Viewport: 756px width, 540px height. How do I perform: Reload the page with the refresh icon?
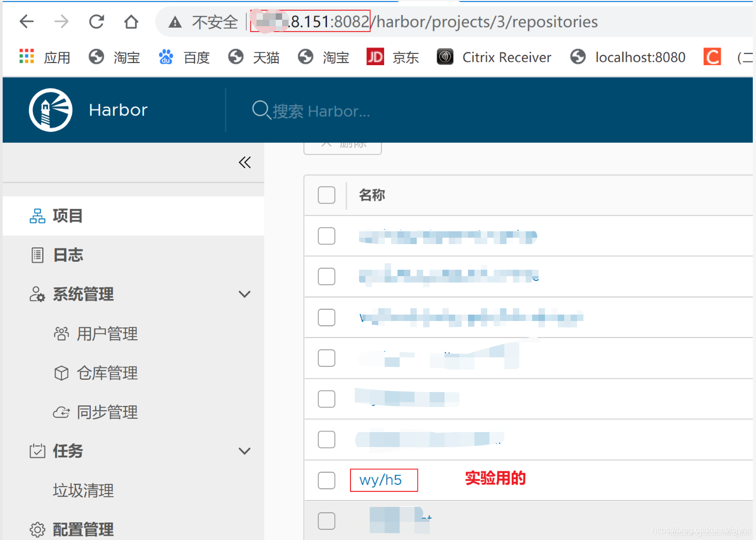96,21
